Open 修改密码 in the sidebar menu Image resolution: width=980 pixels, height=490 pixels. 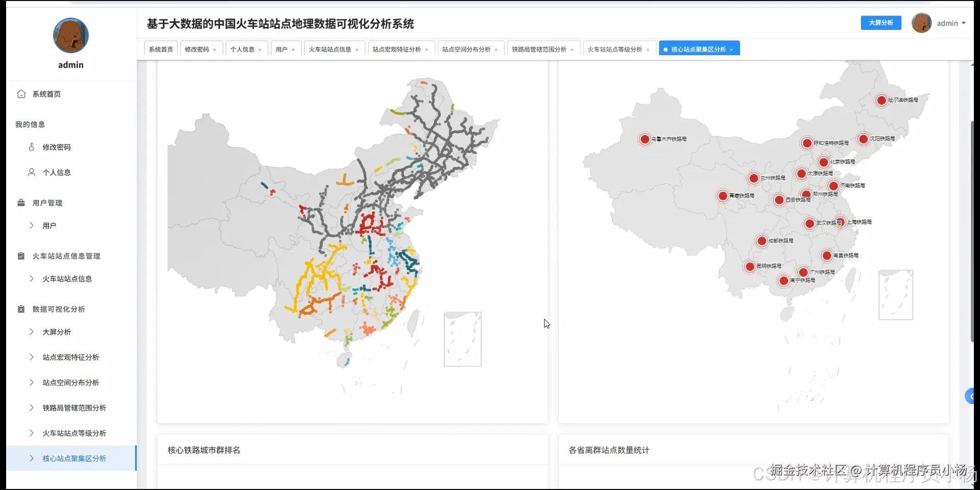(57, 147)
